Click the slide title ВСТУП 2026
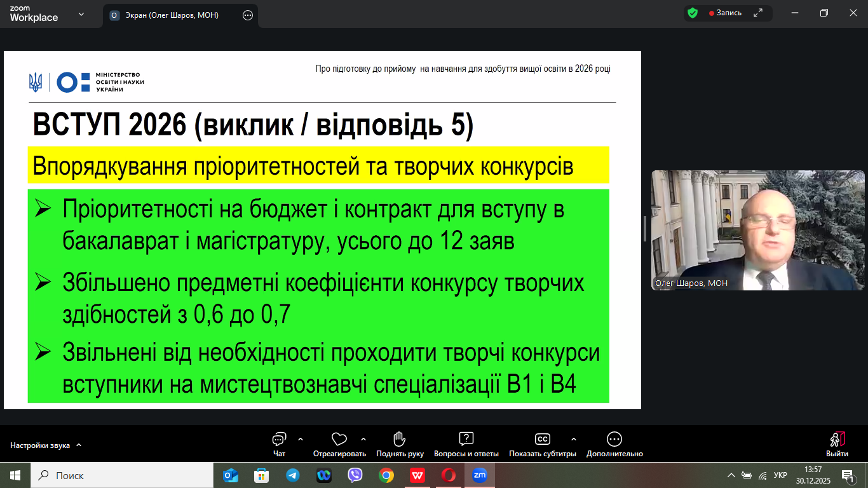Screen dimensions: 868x488 [x=254, y=125]
